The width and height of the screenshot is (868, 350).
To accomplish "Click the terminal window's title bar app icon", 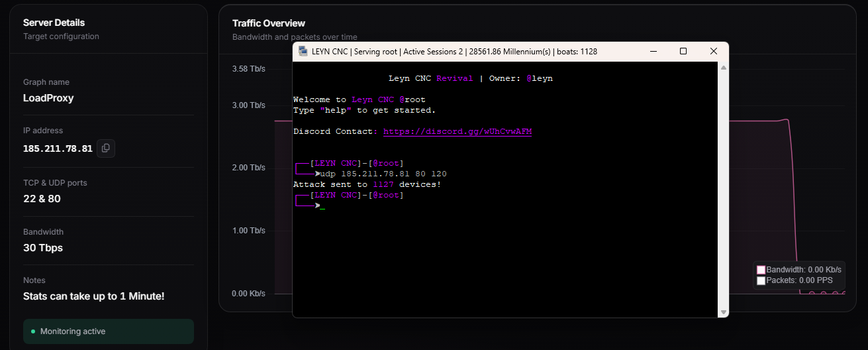I will coord(303,51).
